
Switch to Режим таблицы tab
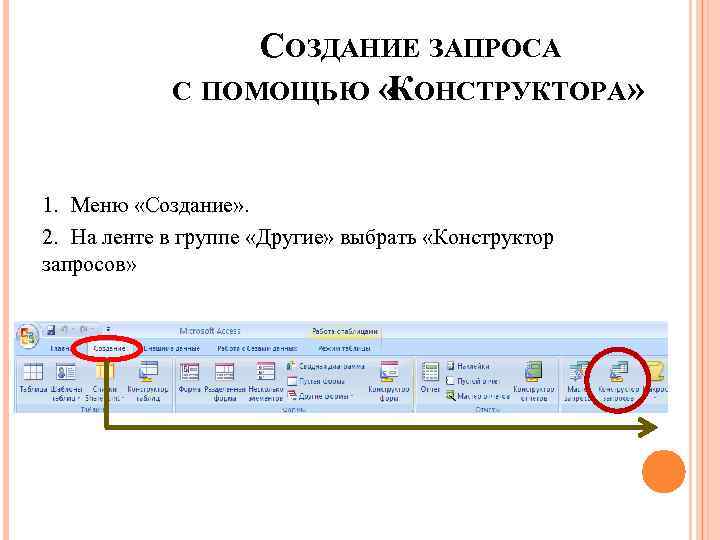(344, 349)
